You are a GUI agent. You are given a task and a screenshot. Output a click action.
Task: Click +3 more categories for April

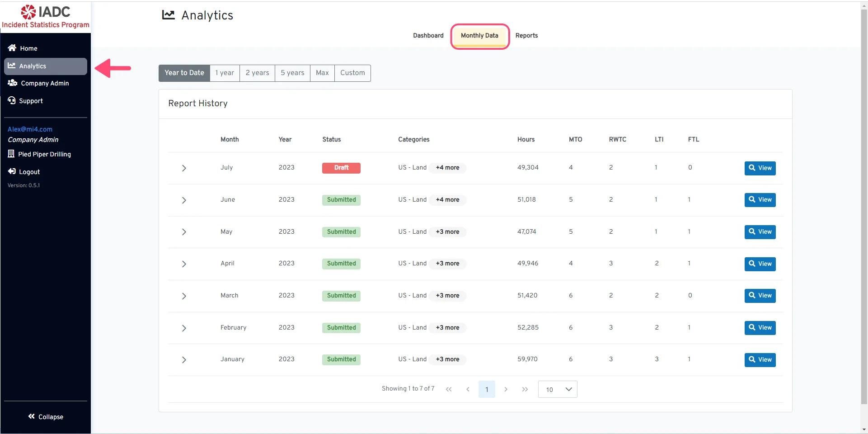click(447, 264)
